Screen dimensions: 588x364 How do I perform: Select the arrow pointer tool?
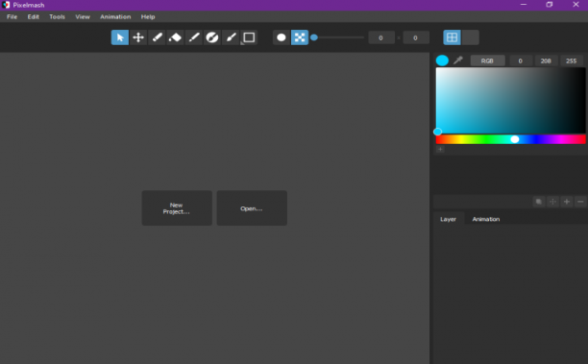pyautogui.click(x=120, y=37)
